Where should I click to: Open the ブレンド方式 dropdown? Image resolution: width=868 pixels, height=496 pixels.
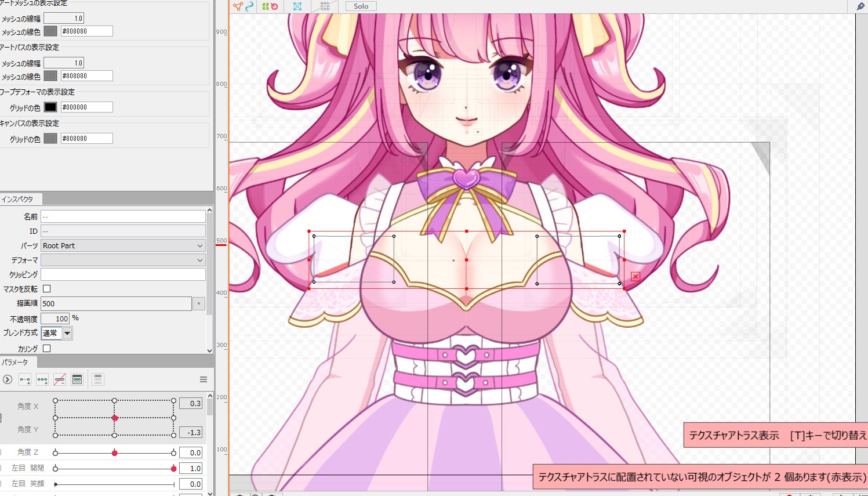[57, 333]
